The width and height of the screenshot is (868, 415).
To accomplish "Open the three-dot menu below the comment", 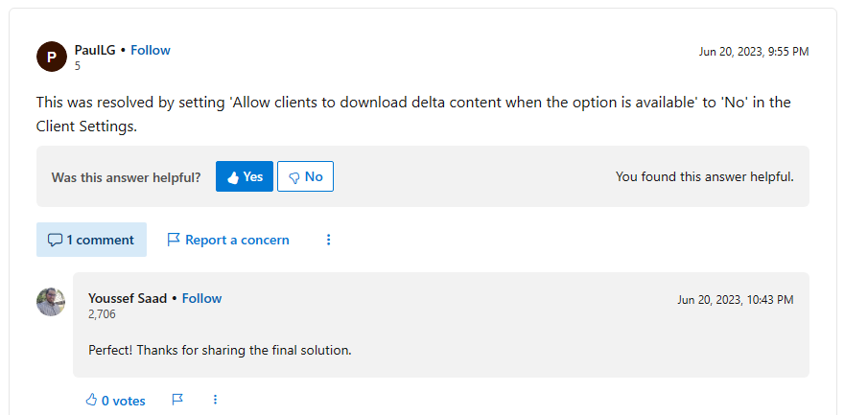I will (216, 400).
